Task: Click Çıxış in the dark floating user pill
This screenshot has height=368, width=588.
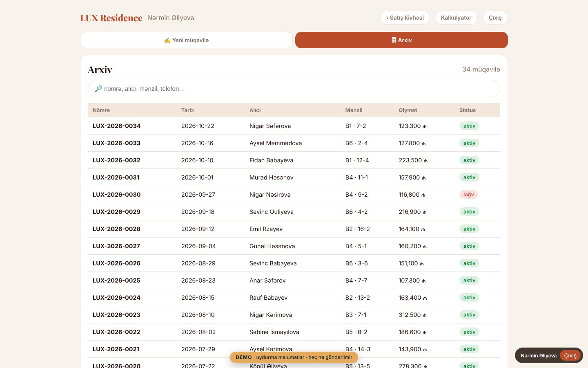Action: pos(570,356)
